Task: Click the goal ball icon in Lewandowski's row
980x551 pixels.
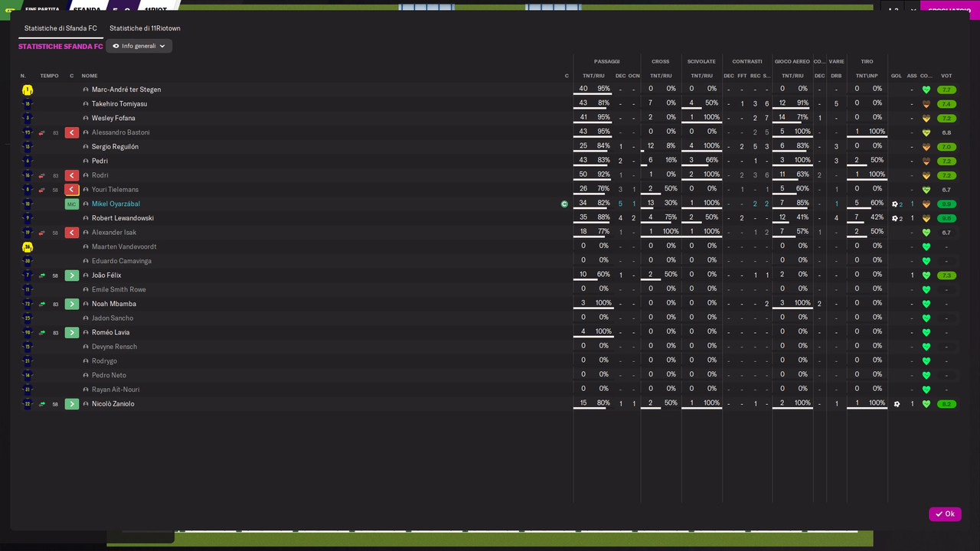Action: pos(894,219)
